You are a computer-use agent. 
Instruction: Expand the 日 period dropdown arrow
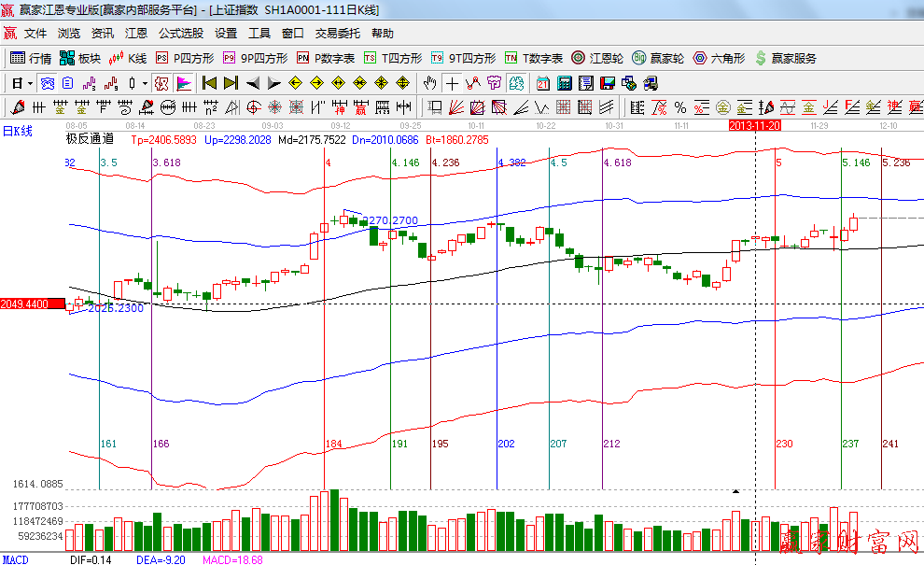(x=30, y=83)
